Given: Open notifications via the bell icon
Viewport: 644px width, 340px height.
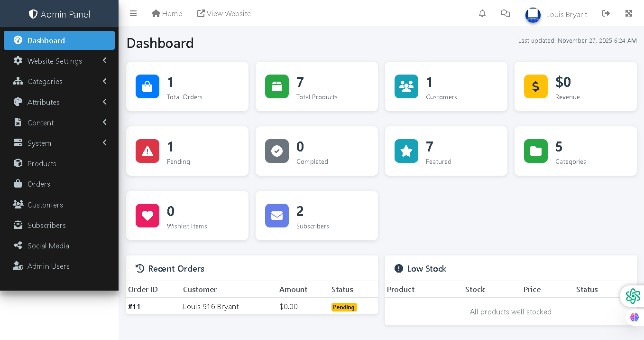Looking at the screenshot, I should pyautogui.click(x=482, y=13).
